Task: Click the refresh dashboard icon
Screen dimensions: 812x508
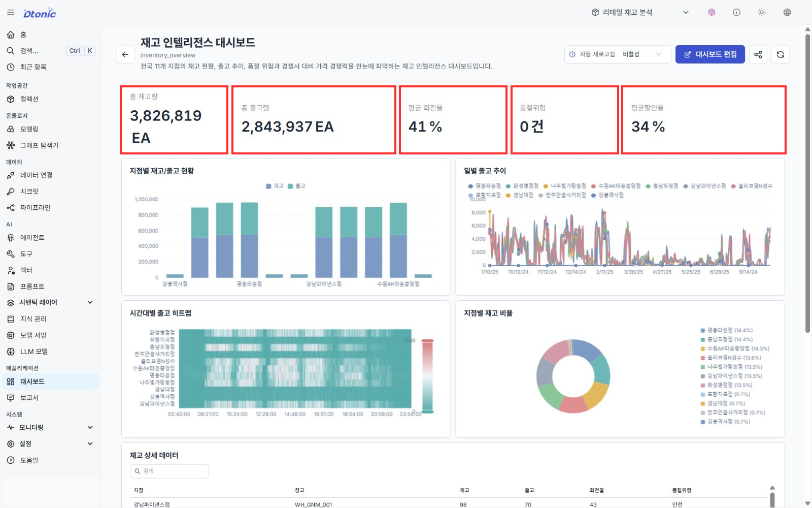Action: click(781, 54)
